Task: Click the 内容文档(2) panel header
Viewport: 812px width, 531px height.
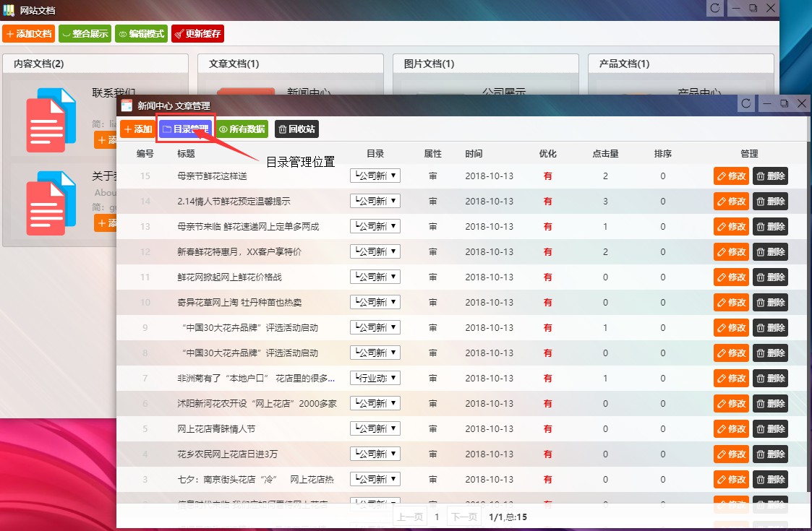Action: click(x=95, y=64)
